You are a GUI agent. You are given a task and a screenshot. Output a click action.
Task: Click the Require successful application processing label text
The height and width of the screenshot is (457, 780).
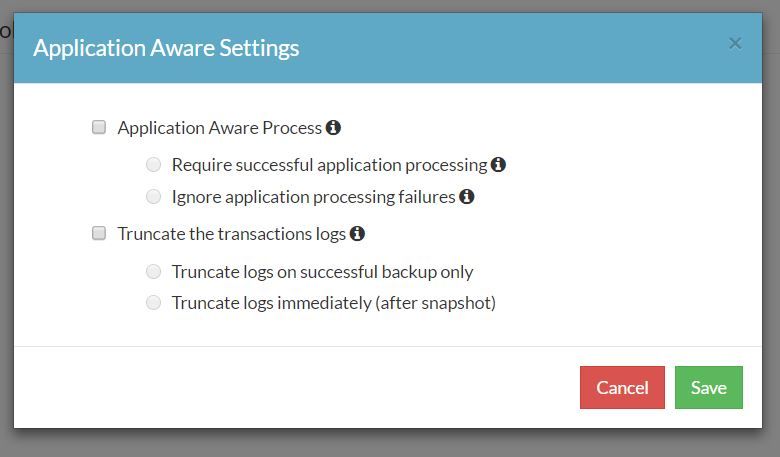pos(329,165)
